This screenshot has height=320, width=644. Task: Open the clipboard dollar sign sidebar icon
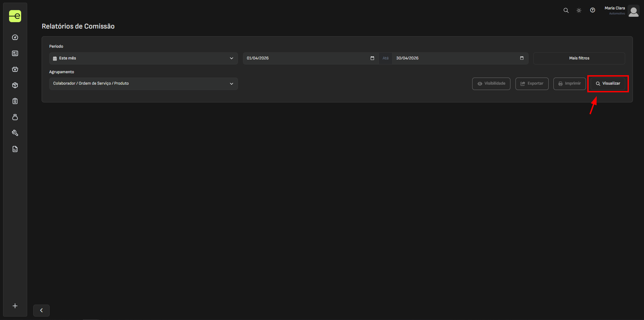tap(15, 101)
